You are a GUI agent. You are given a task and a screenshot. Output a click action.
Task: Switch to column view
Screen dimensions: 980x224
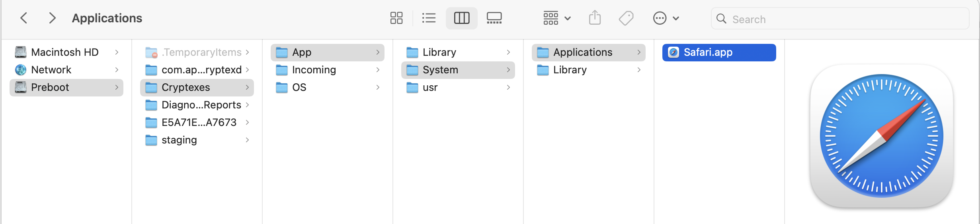point(461,18)
